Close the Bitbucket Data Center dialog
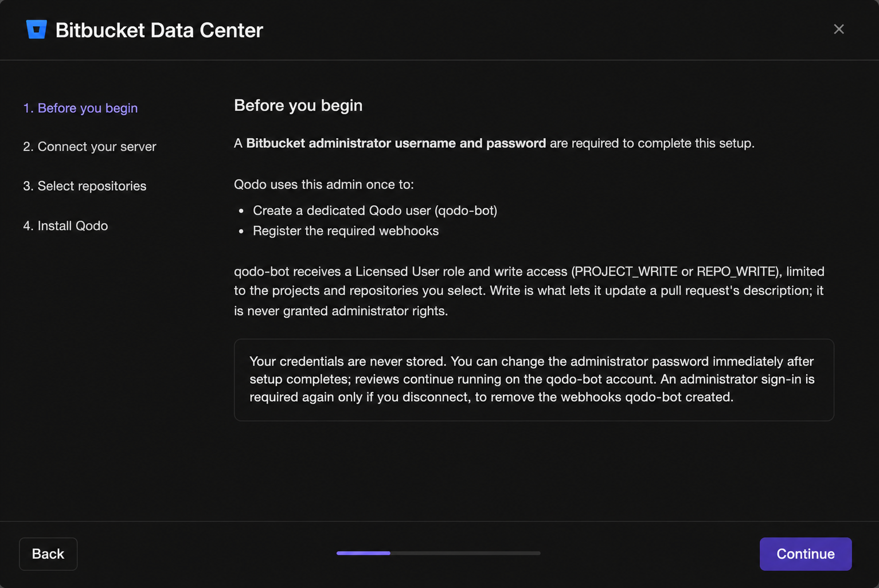The height and width of the screenshot is (588, 879). pyautogui.click(x=838, y=29)
